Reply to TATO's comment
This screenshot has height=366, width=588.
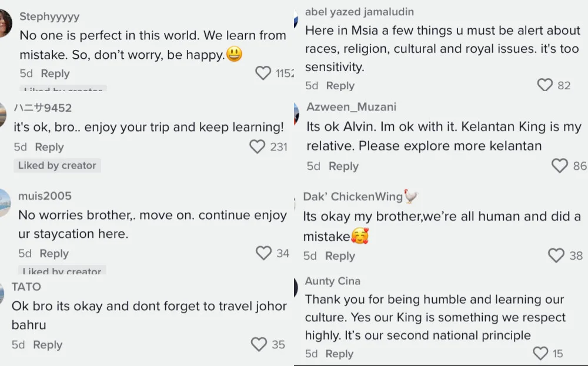coord(48,345)
